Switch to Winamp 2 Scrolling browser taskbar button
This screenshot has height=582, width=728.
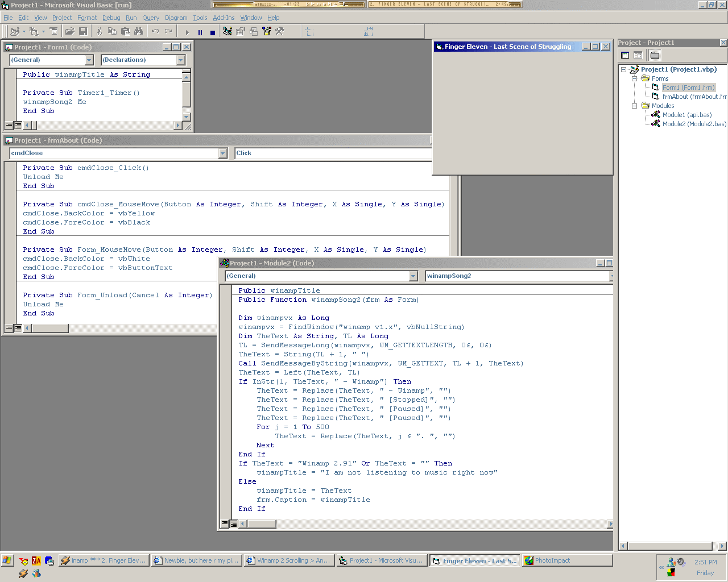pyautogui.click(x=288, y=560)
